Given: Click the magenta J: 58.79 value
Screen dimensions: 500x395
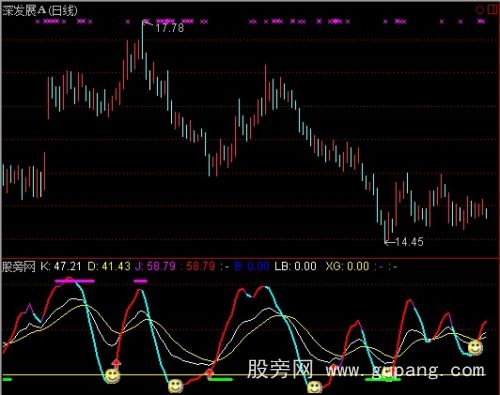Looking at the screenshot, I should click(x=155, y=266).
